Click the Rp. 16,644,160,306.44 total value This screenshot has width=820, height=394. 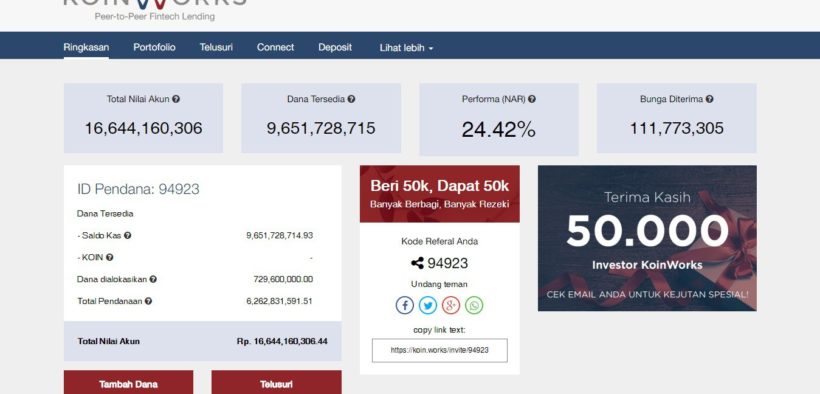click(x=282, y=341)
